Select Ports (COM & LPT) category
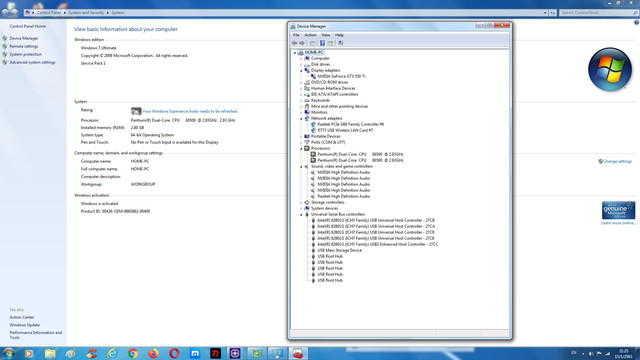This screenshot has height=360, width=640. 328,142
